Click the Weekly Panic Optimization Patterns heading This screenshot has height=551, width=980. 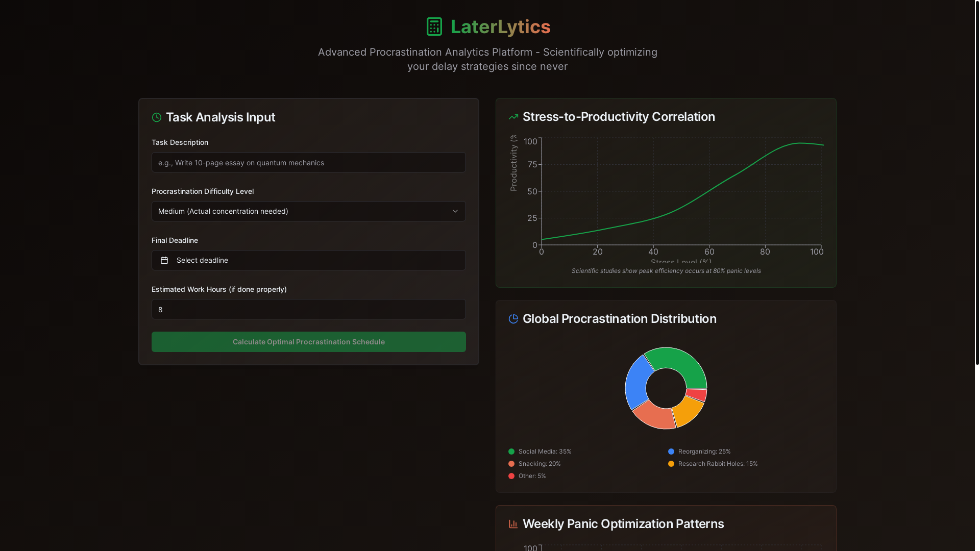623,524
